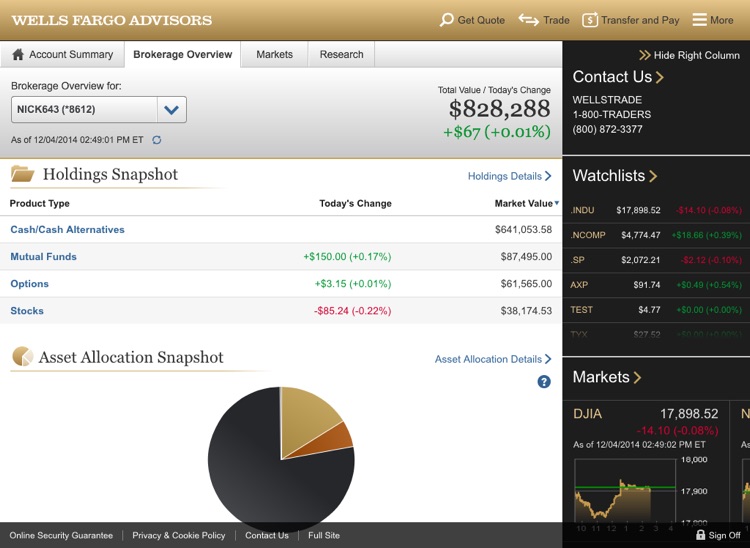Click the Holdings Snapshot folder icon
The height and width of the screenshot is (548, 750).
click(x=22, y=174)
